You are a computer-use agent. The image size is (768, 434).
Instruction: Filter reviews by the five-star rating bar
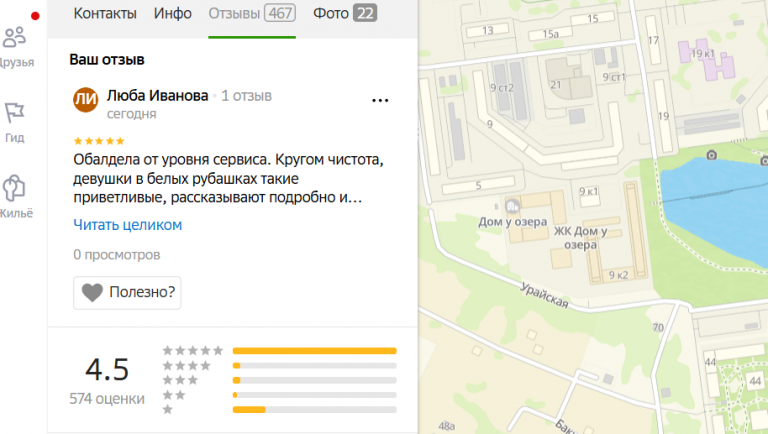pos(314,351)
